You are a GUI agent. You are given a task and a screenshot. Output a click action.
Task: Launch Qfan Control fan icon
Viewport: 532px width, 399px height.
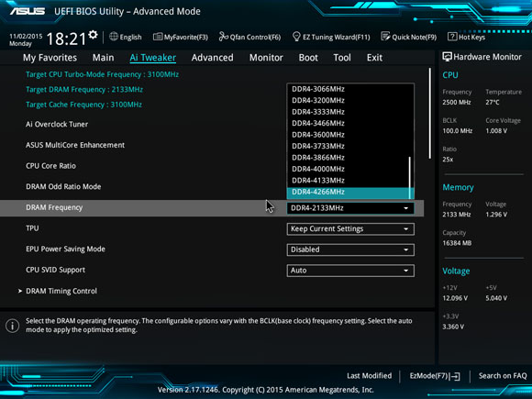(x=223, y=37)
